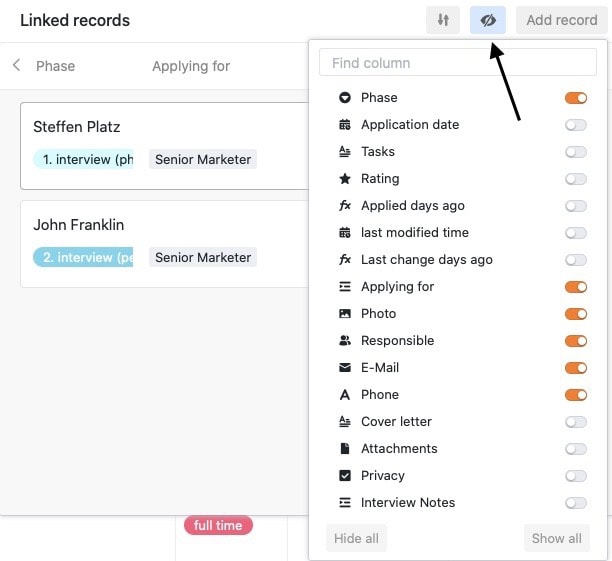
Task: Click the people icon beside Responsible
Action: click(x=345, y=341)
